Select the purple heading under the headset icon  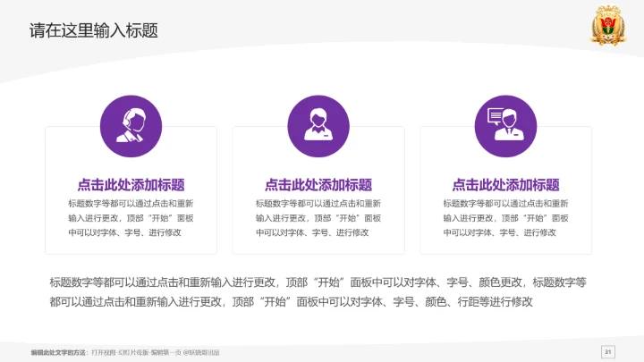tap(131, 185)
